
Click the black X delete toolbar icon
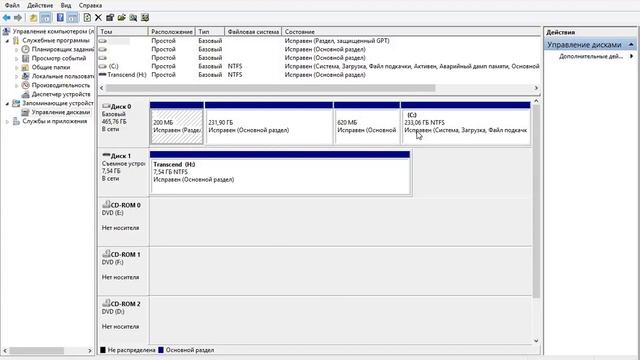coord(98,18)
